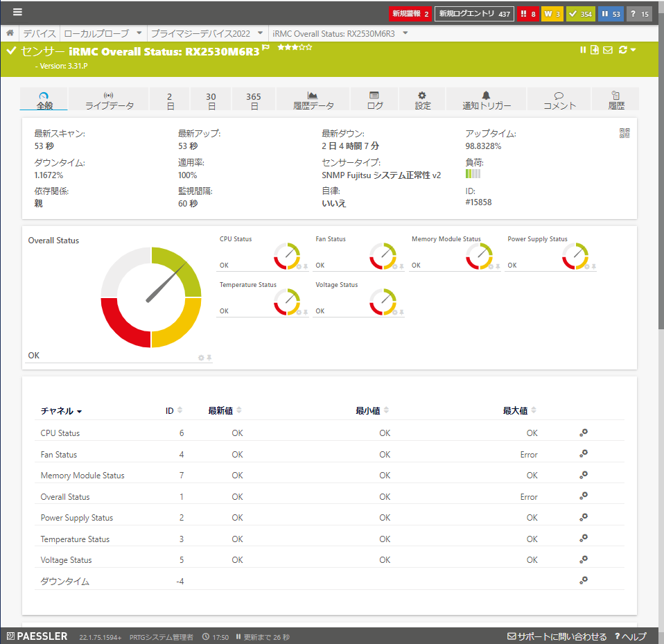Send sensor link via envelope icon
The height and width of the screenshot is (644, 664).
pos(608,50)
